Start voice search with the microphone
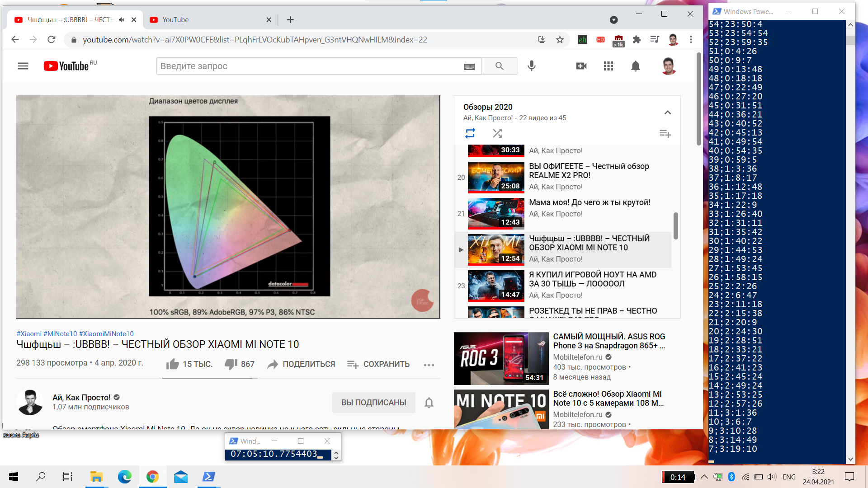The width and height of the screenshot is (868, 488). click(532, 66)
